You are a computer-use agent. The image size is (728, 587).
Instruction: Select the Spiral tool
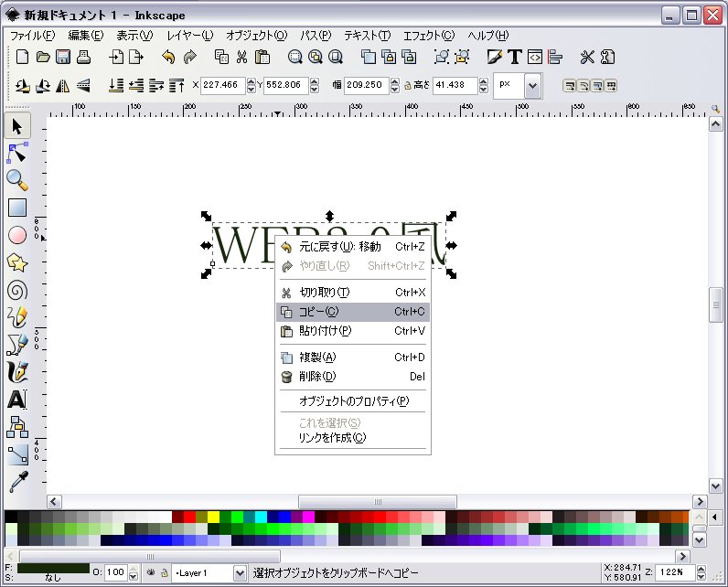[x=17, y=291]
